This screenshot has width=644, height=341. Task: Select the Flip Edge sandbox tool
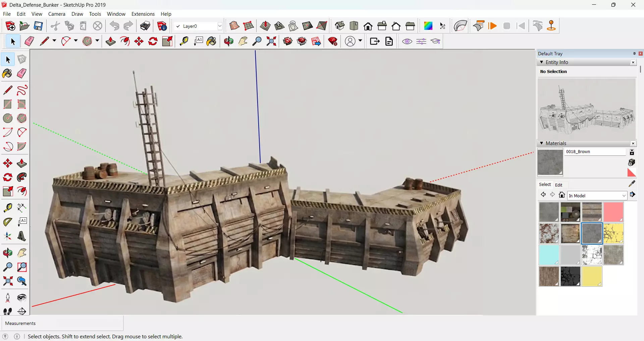click(x=322, y=26)
